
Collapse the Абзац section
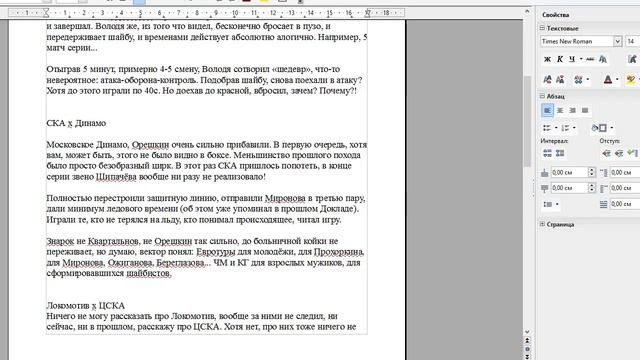[542, 96]
